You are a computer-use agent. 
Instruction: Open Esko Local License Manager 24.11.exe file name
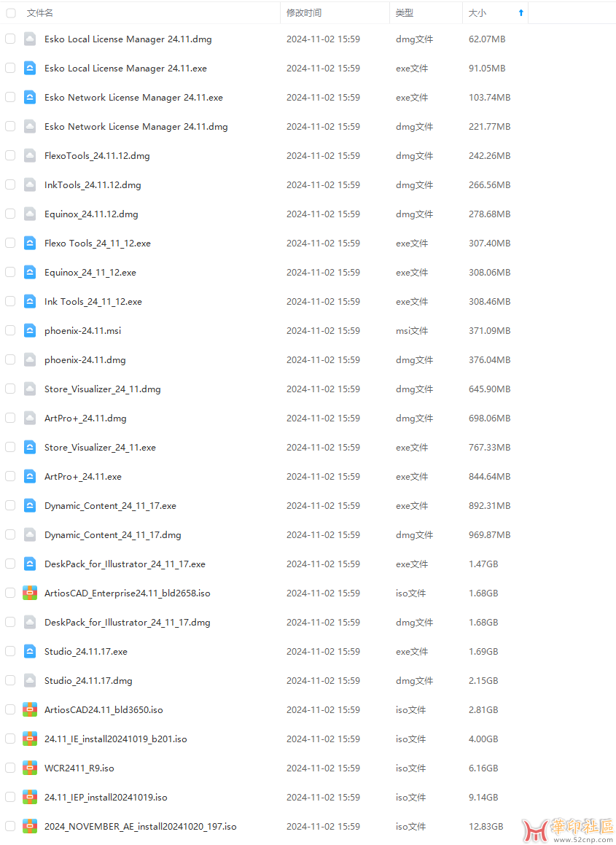coord(125,69)
